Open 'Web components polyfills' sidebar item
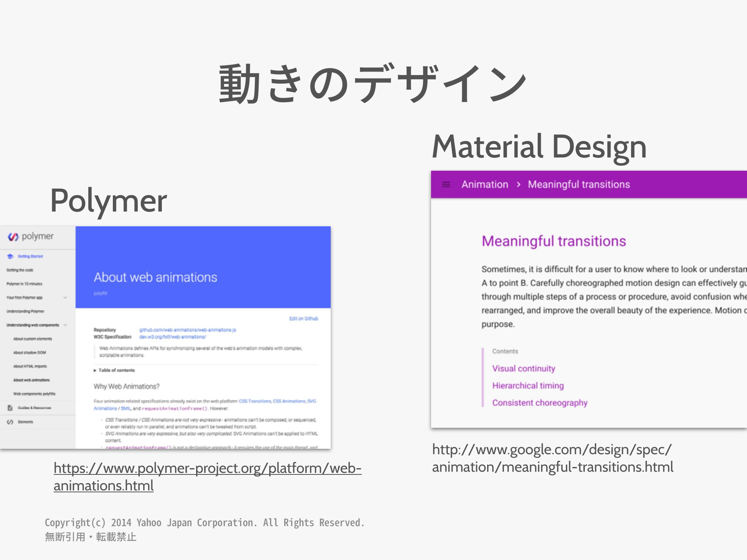747x560 pixels. pos(34,394)
